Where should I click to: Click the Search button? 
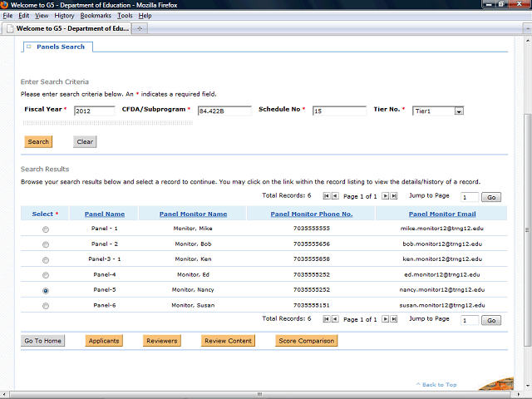[x=38, y=142]
